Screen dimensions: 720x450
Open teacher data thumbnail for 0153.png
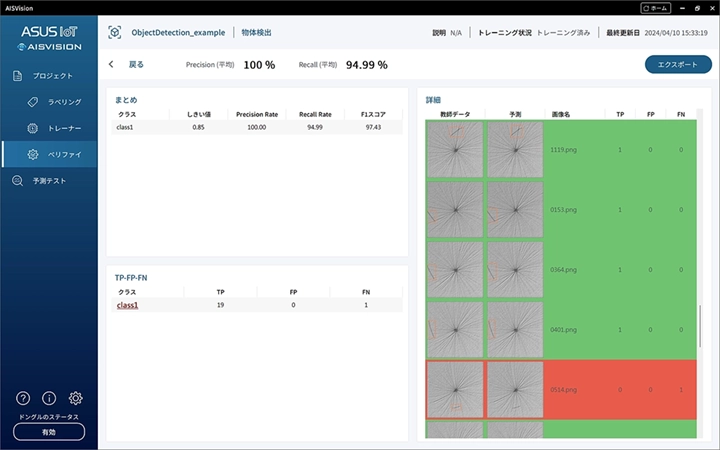click(455, 209)
